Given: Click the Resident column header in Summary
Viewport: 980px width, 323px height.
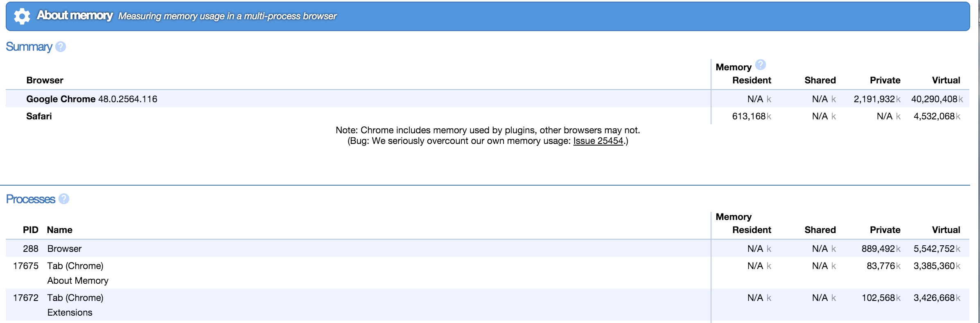Looking at the screenshot, I should click(x=752, y=80).
